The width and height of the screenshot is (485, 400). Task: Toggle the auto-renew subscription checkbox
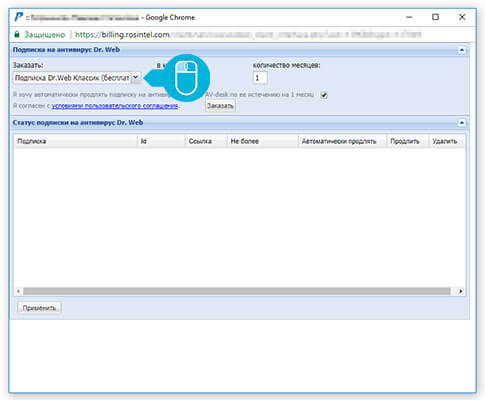point(324,95)
